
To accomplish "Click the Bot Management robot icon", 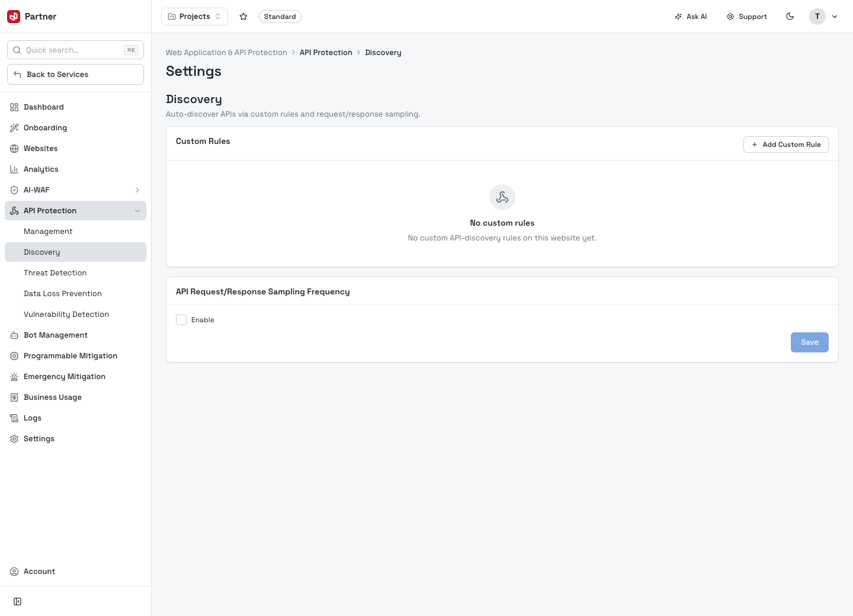I will pyautogui.click(x=14, y=335).
